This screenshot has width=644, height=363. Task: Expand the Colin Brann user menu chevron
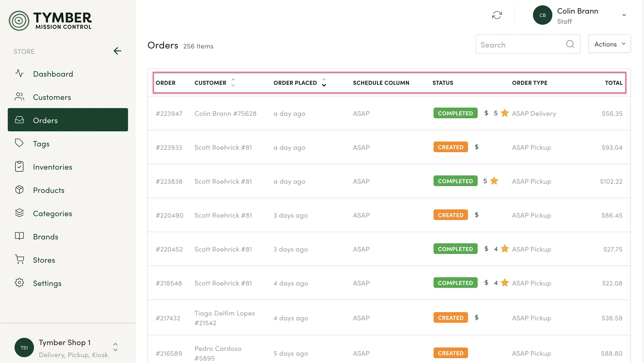(624, 15)
